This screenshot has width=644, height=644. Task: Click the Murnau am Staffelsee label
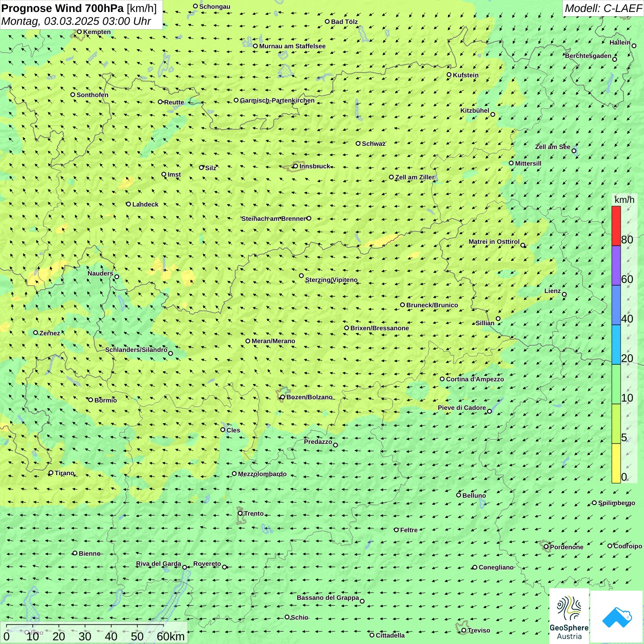[292, 46]
